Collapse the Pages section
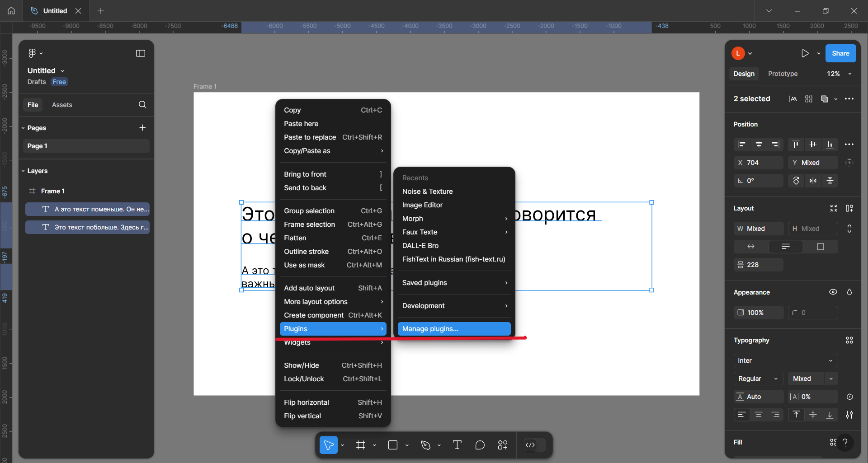 coord(23,128)
